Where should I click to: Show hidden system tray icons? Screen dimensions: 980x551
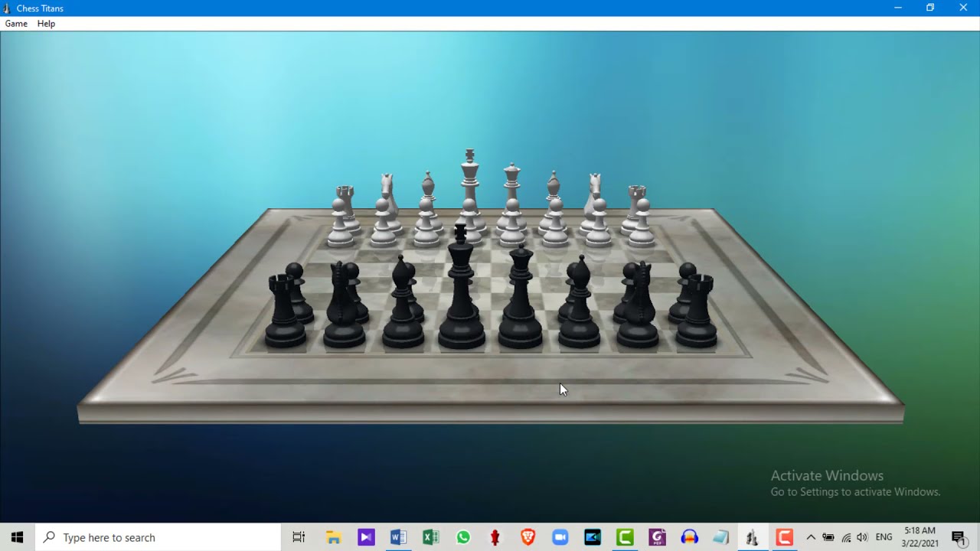pyautogui.click(x=811, y=537)
